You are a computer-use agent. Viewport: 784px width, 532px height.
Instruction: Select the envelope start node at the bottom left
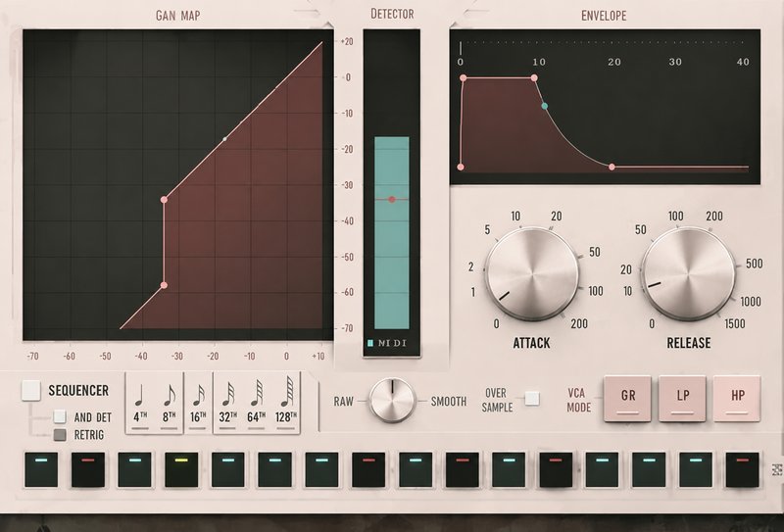pyautogui.click(x=461, y=167)
